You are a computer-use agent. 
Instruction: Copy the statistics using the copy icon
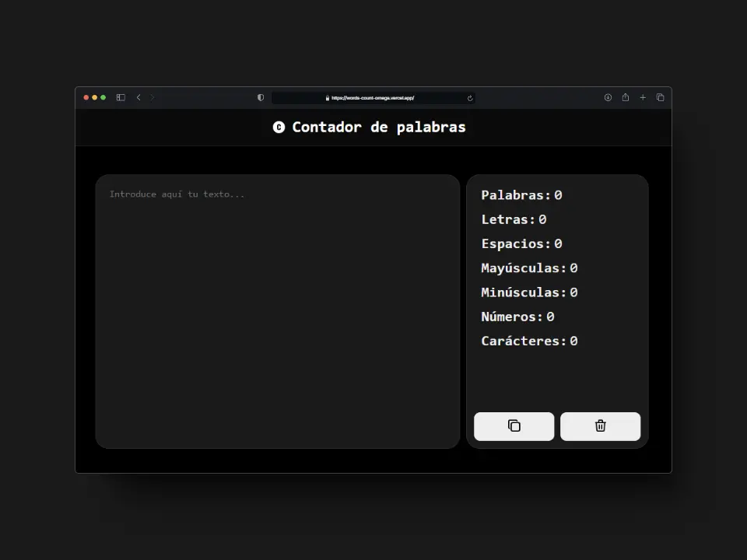(514, 426)
